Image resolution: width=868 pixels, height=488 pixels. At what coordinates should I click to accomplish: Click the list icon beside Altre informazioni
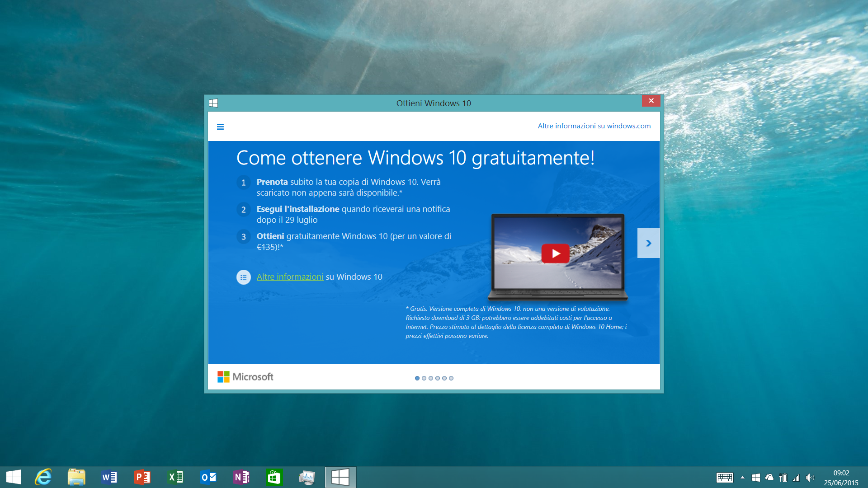[244, 277]
